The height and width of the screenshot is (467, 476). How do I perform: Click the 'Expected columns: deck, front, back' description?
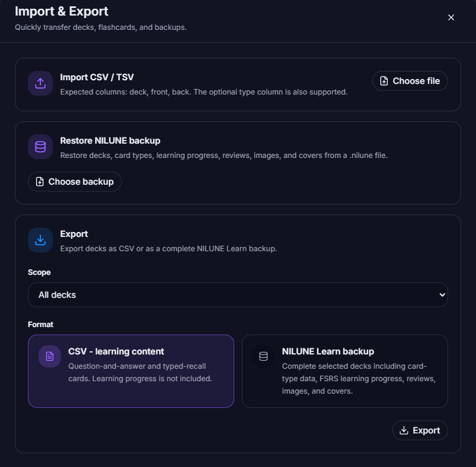tap(204, 92)
